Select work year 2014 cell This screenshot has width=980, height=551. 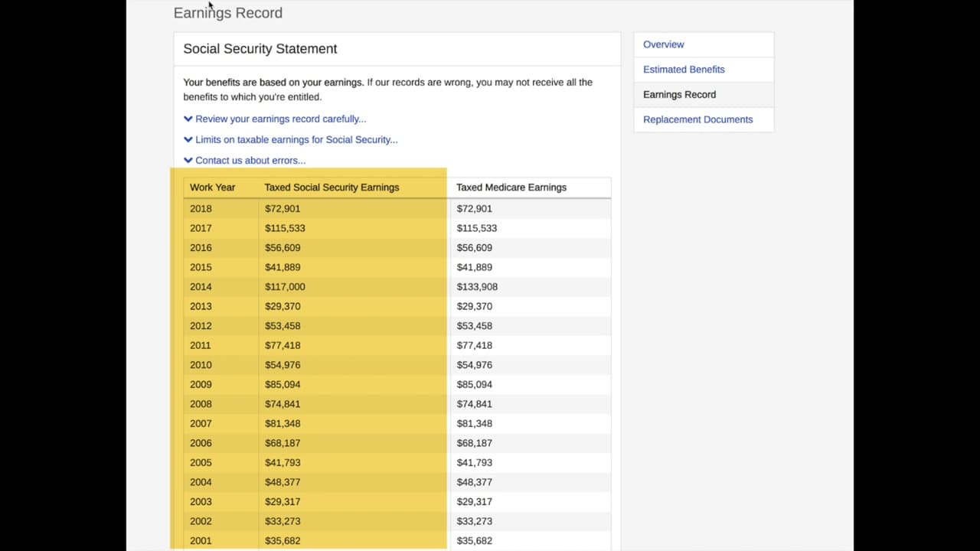[x=201, y=287]
